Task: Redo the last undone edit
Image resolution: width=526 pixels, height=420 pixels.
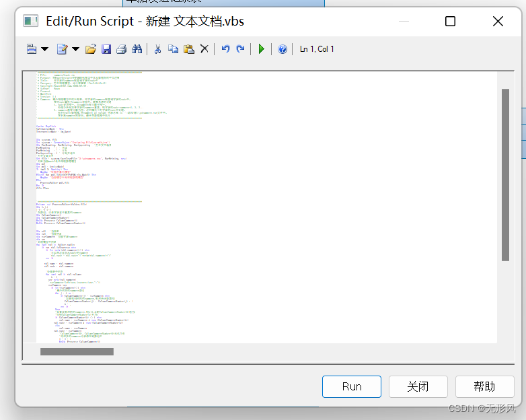Action: pos(240,49)
